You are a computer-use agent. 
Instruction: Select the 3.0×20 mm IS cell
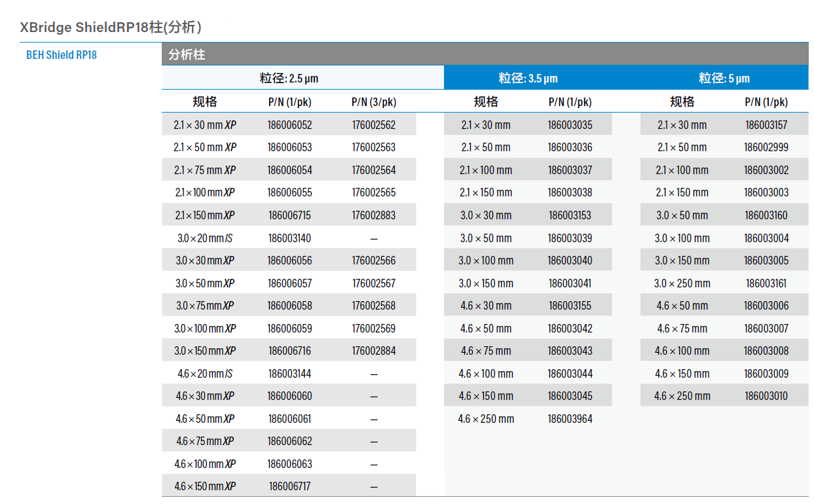point(205,238)
